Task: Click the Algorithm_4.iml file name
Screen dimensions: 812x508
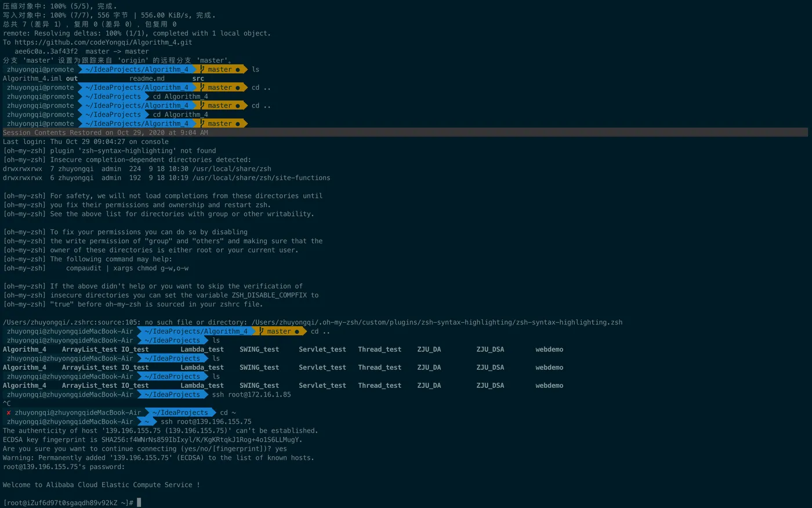Action: click(32, 78)
